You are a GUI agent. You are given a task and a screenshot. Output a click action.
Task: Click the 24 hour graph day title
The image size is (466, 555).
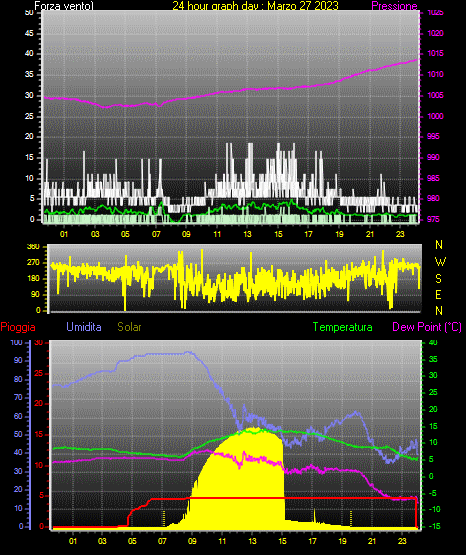click(255, 6)
